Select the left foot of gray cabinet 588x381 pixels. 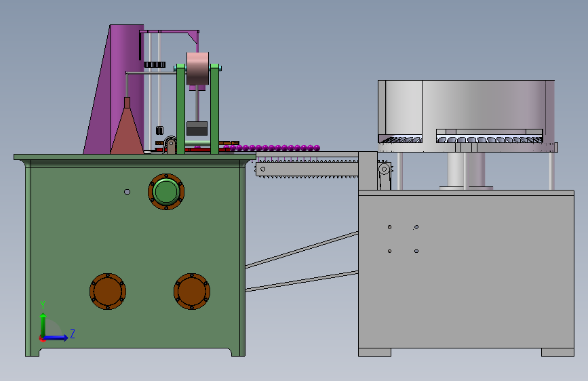374,352
